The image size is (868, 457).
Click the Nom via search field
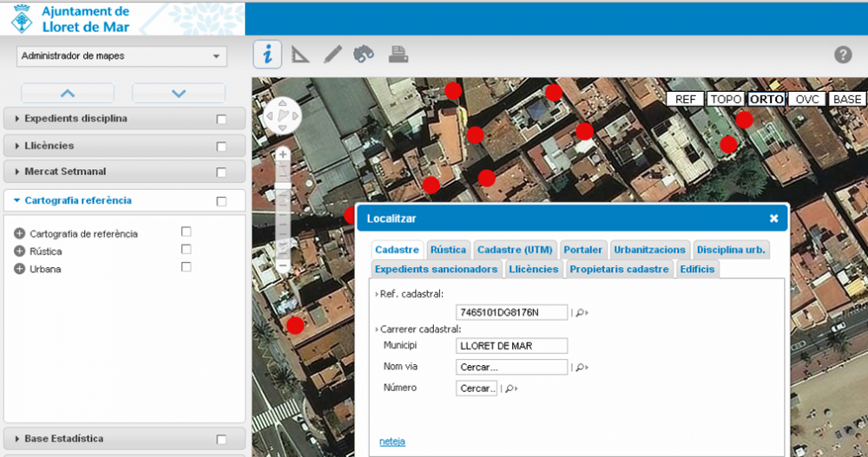pos(511,367)
